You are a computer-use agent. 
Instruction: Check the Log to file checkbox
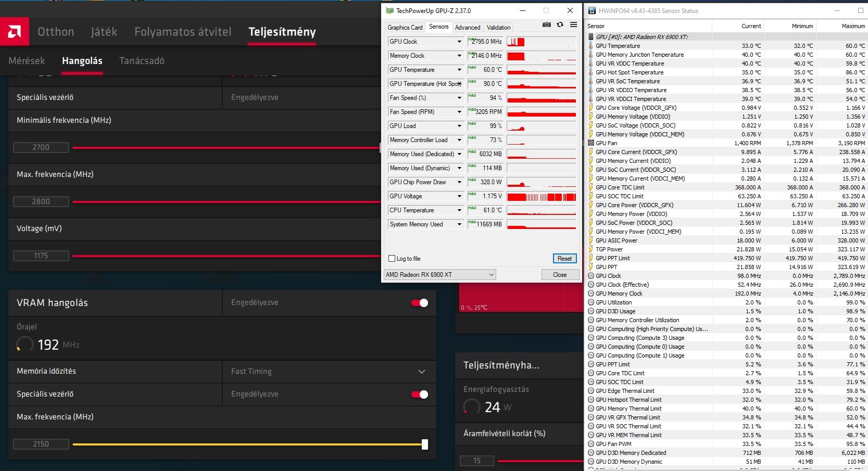392,259
